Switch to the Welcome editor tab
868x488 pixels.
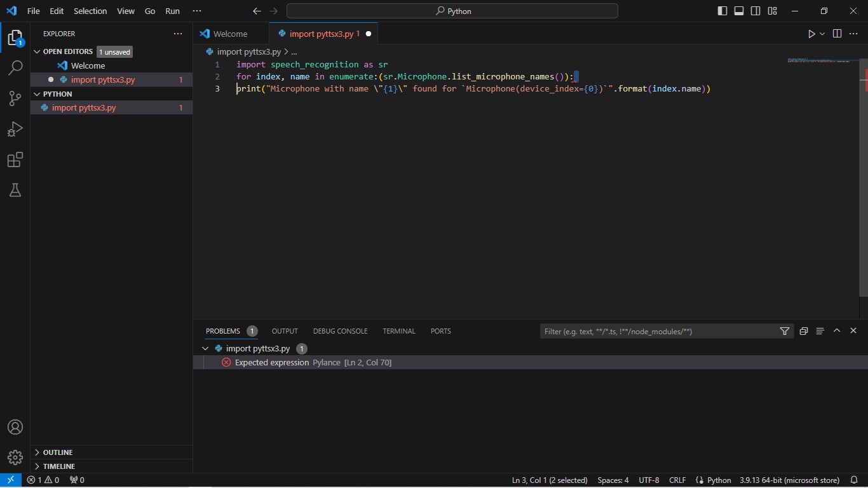[x=231, y=34]
